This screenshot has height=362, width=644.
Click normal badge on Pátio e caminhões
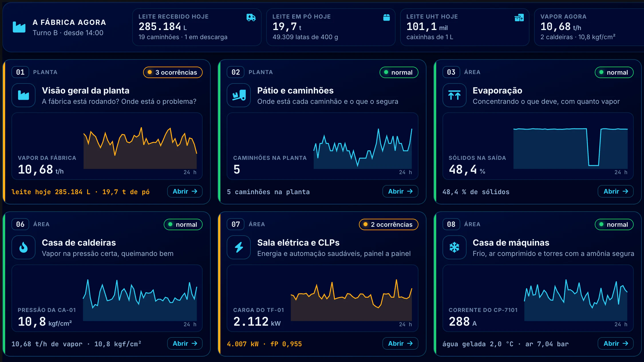pos(399,72)
